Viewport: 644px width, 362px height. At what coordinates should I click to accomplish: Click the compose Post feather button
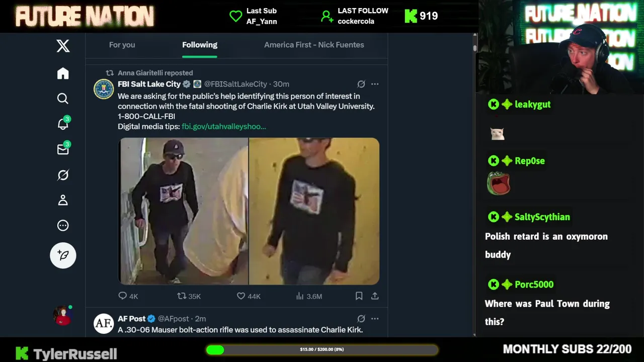coord(63,255)
